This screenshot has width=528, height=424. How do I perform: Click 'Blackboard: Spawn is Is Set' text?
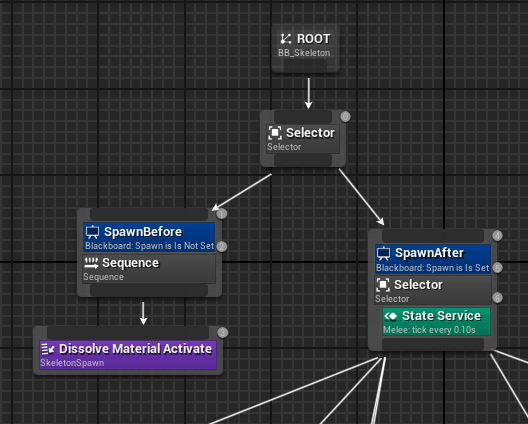coord(432,268)
